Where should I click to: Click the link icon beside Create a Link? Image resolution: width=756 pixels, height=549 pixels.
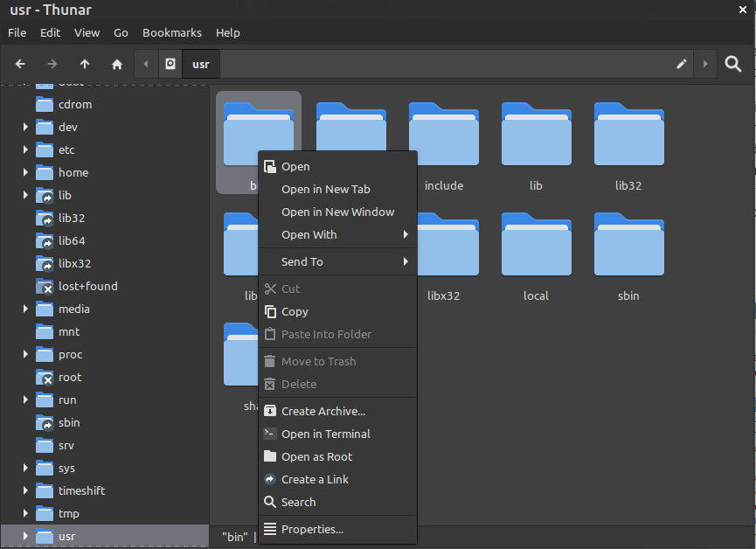pyautogui.click(x=270, y=479)
